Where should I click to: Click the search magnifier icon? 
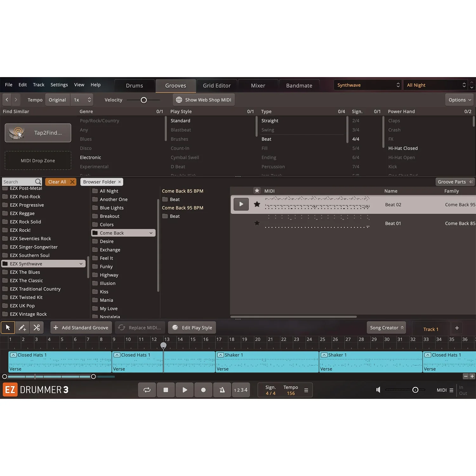(38, 182)
